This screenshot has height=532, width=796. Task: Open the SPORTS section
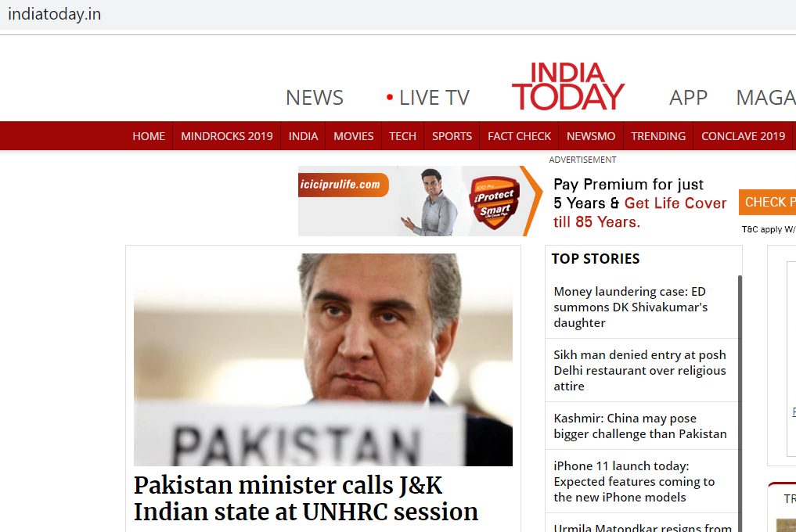pyautogui.click(x=452, y=136)
